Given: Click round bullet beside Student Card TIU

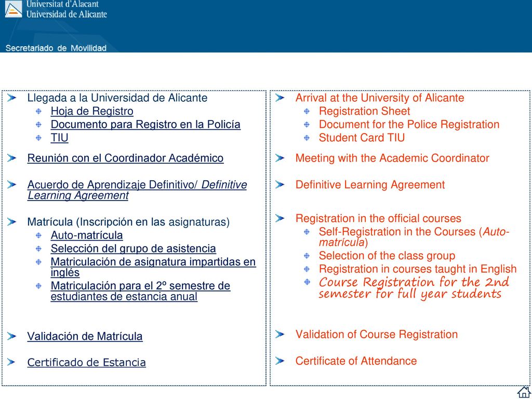Looking at the screenshot, I should tap(307, 138).
